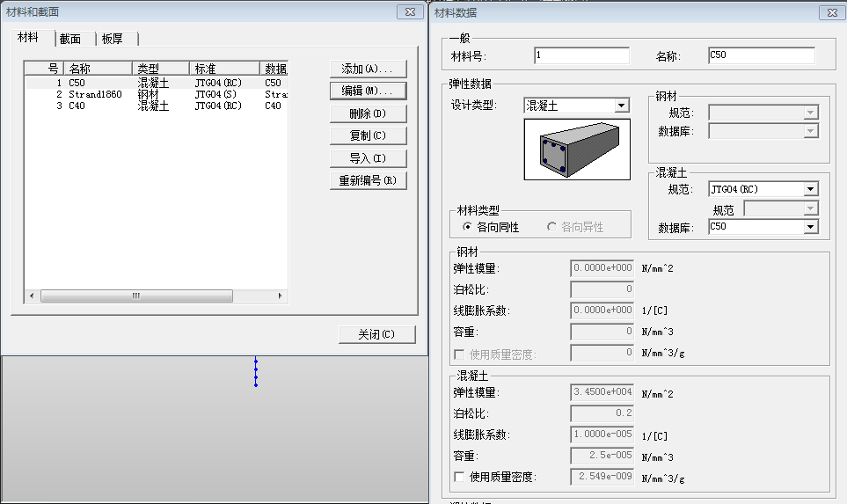Switch to the 板厚 tab
This screenshot has height=504, width=847.
click(113, 39)
